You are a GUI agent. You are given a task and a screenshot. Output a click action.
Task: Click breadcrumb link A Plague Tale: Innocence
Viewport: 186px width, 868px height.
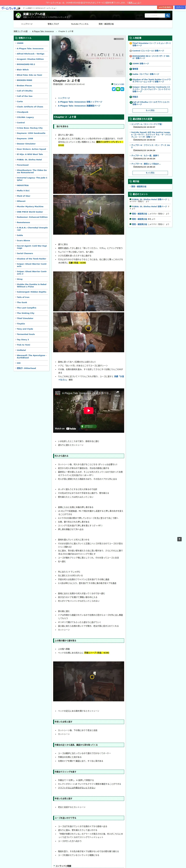tap(43, 31)
